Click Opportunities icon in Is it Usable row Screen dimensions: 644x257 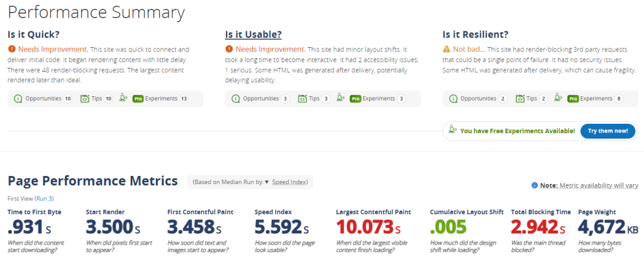tap(235, 99)
